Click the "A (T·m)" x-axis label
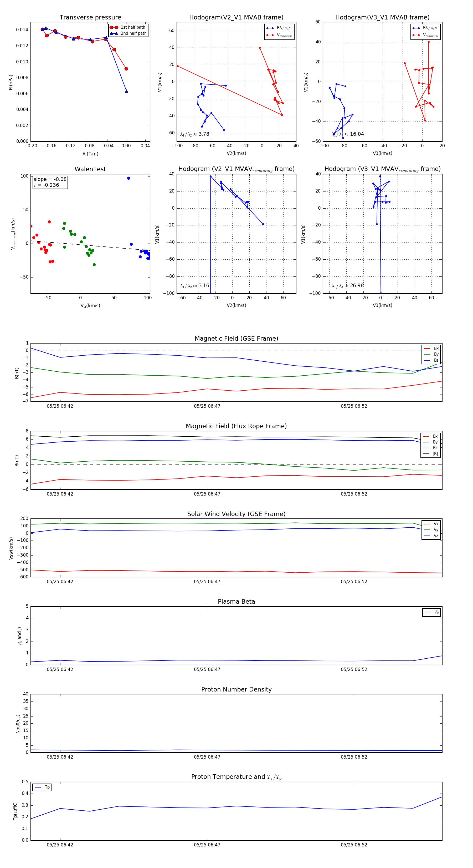This screenshot has width=473, height=868. click(x=90, y=154)
